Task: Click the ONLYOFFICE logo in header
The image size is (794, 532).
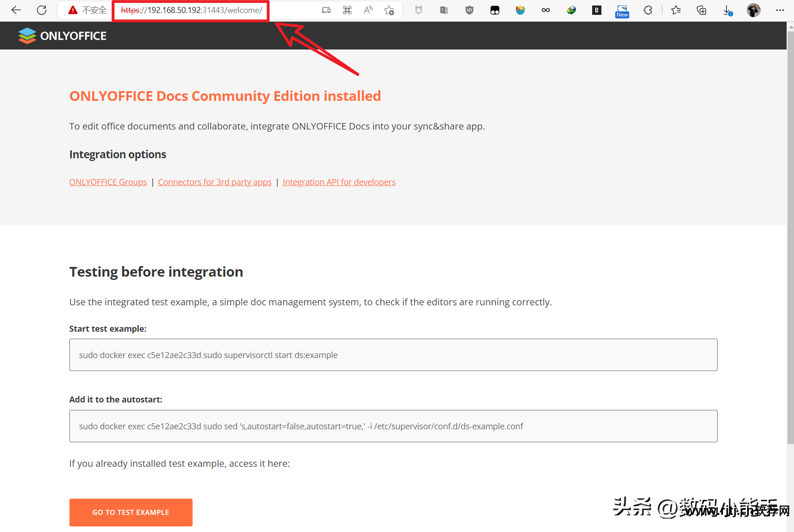Action: [x=63, y=36]
